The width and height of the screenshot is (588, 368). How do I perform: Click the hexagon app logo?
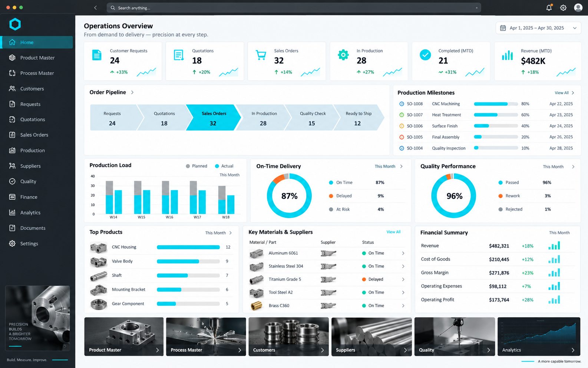click(x=15, y=24)
